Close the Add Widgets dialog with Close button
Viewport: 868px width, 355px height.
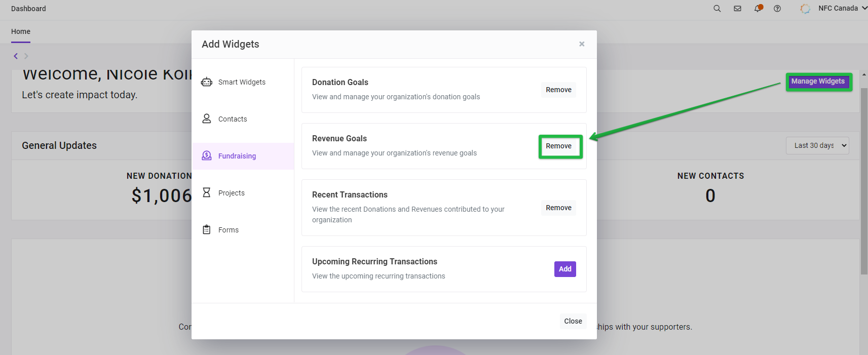coord(573,321)
